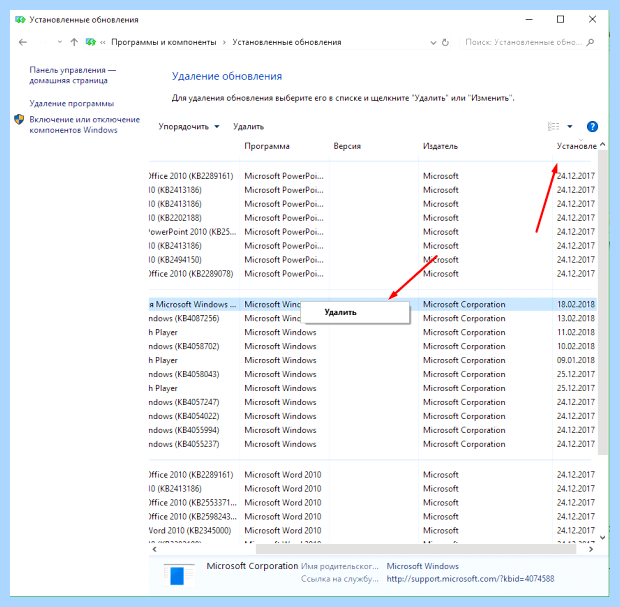
Task: Refresh the installed updates list
Action: 446,42
